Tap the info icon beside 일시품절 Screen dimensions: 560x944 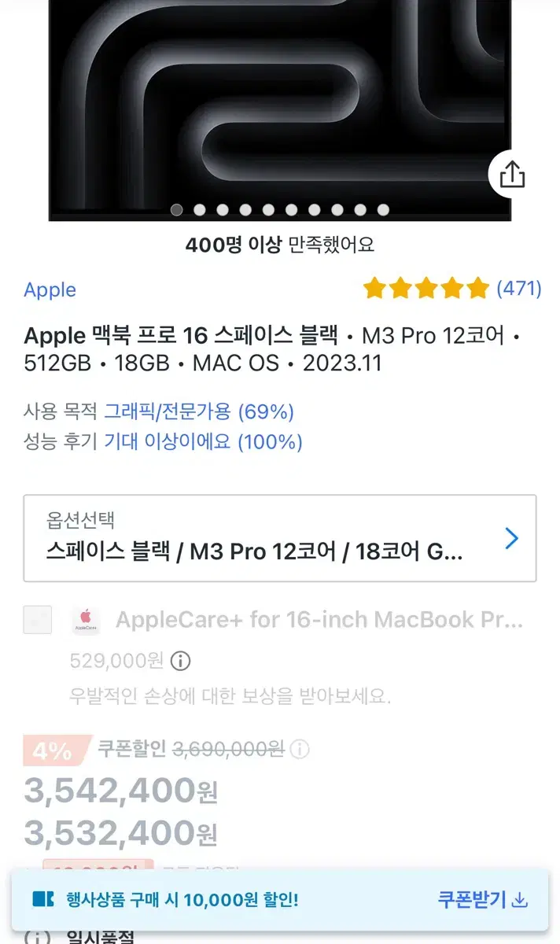(36, 938)
